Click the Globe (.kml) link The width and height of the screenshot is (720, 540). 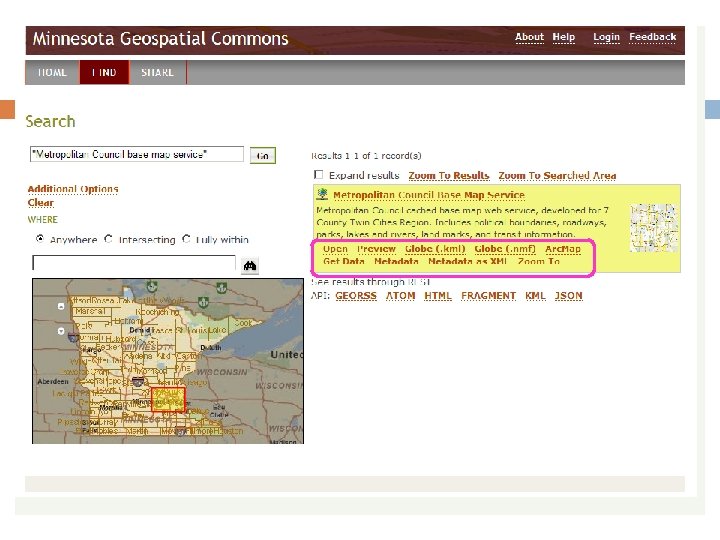coord(435,249)
